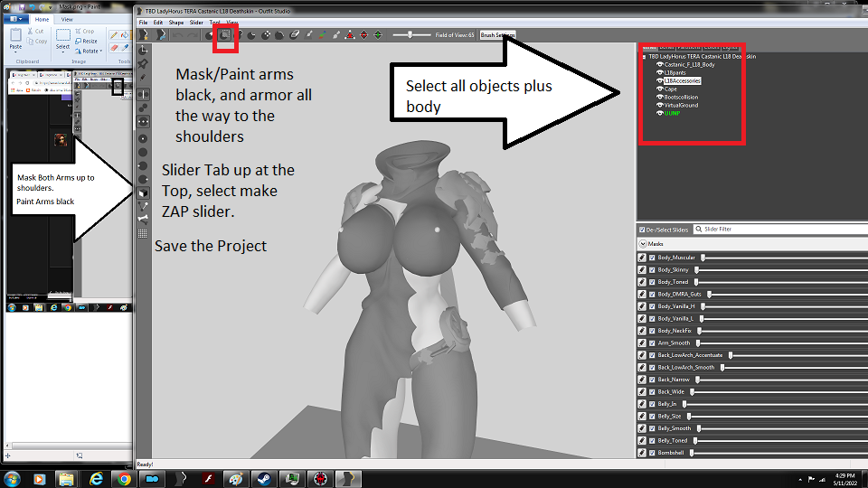This screenshot has width=868, height=488.
Task: Click Resize in Paint ribbon
Action: point(87,41)
